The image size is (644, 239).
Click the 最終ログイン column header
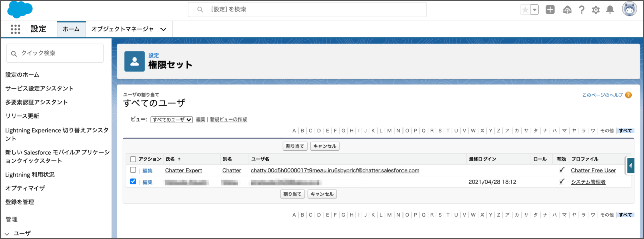point(482,159)
